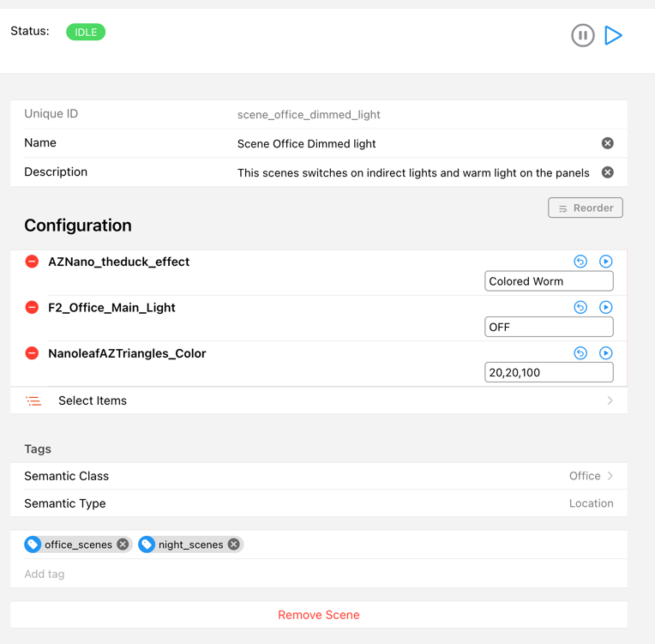Reset F2_Office_Main_Light to current state
This screenshot has width=655, height=644.
coord(580,307)
